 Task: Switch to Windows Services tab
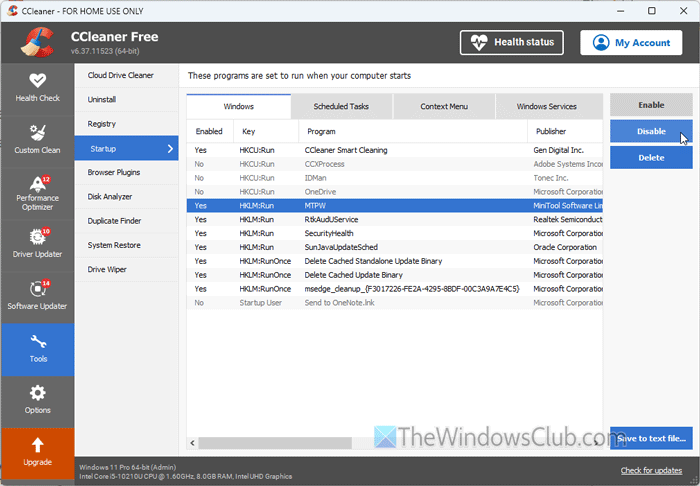pos(546,106)
